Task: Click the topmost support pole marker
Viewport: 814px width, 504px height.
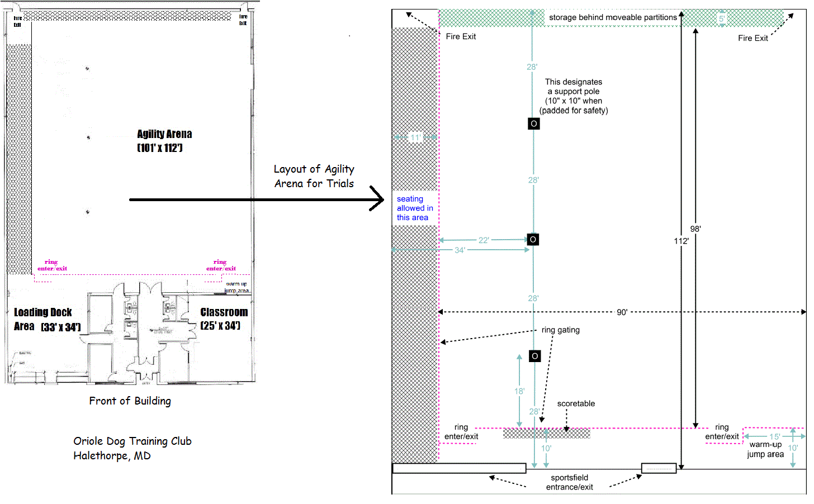Action: (534, 123)
